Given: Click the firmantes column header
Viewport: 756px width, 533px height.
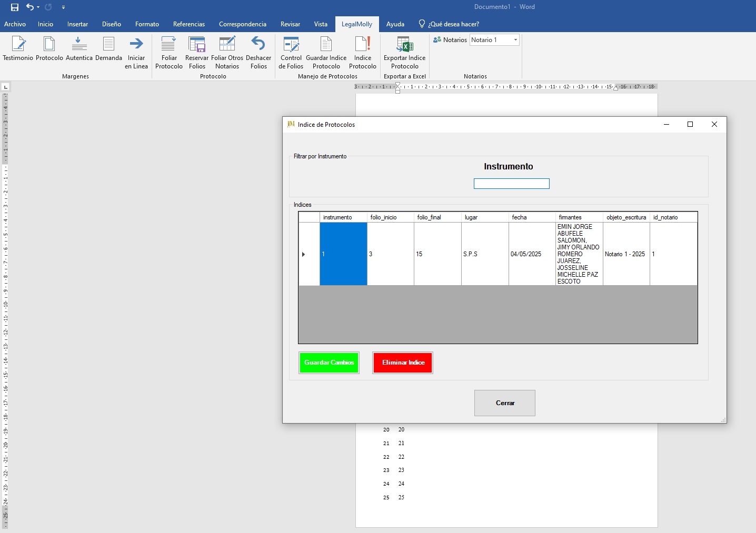Looking at the screenshot, I should pyautogui.click(x=579, y=217).
